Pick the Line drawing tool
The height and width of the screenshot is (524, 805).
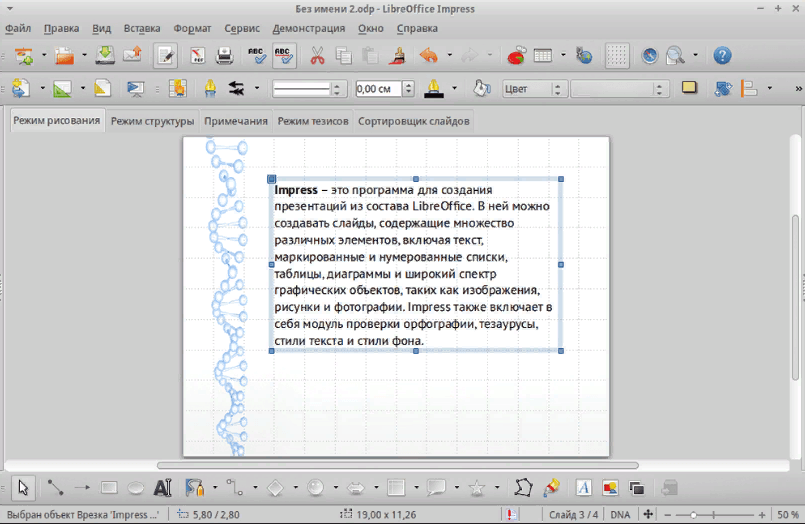[x=55, y=488]
